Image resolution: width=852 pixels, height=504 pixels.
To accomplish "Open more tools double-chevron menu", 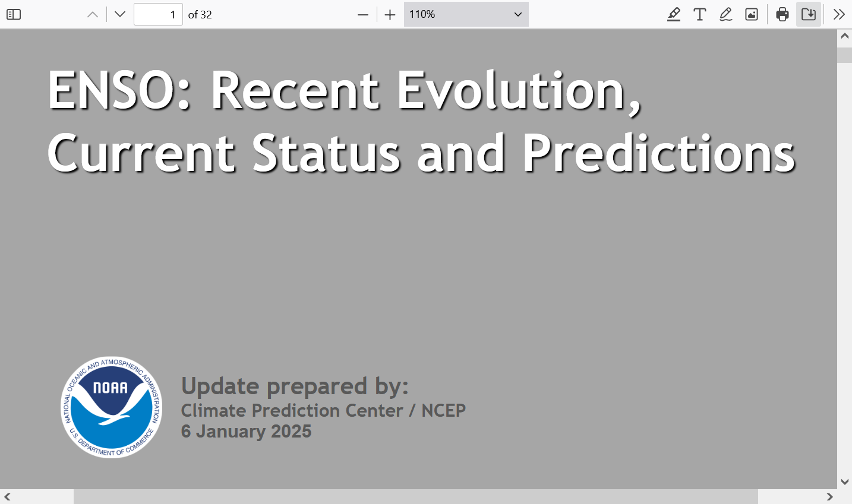I will 839,14.
